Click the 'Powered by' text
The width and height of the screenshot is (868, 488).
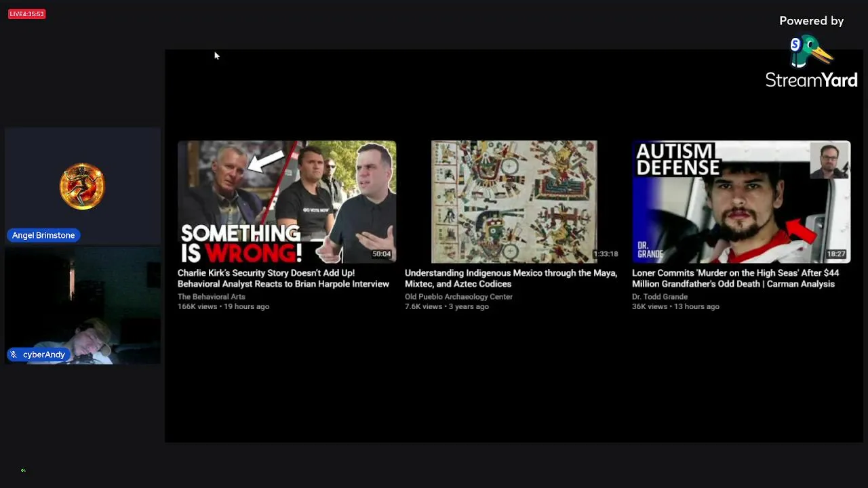click(812, 21)
